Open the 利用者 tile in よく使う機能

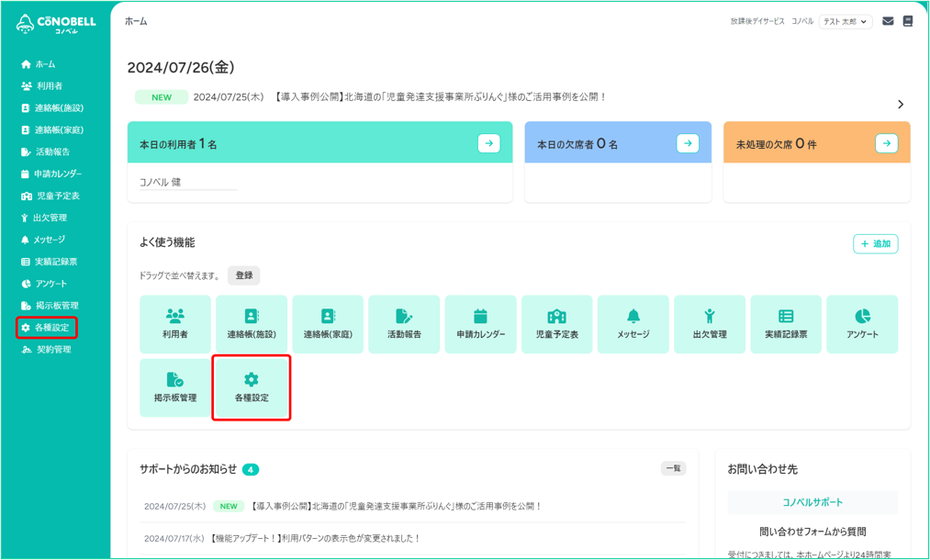(175, 324)
